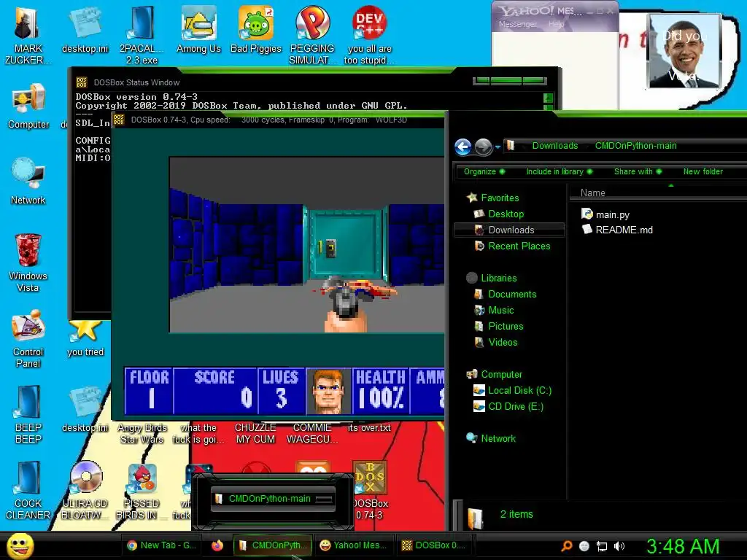Select Computer in the navigation pane
The image size is (747, 560).
click(495, 374)
